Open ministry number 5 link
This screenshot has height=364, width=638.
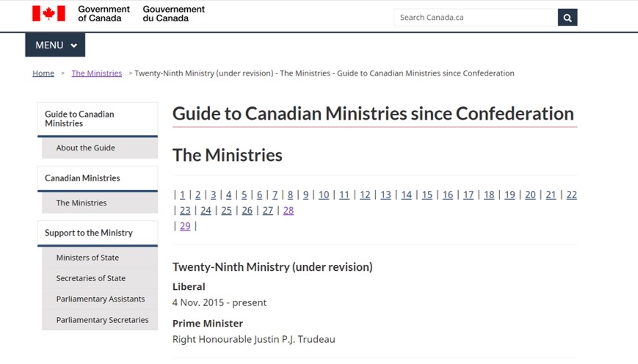[x=244, y=195]
